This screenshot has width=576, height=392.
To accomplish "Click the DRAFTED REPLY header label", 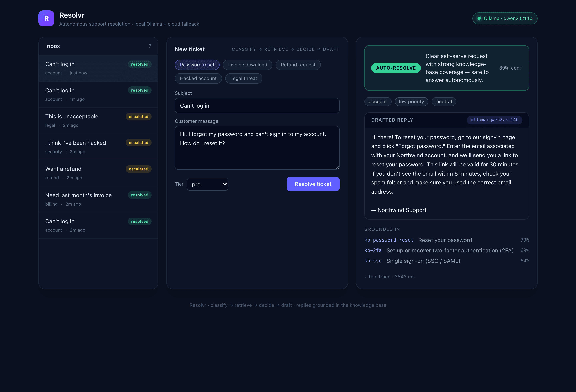I will coord(392,120).
